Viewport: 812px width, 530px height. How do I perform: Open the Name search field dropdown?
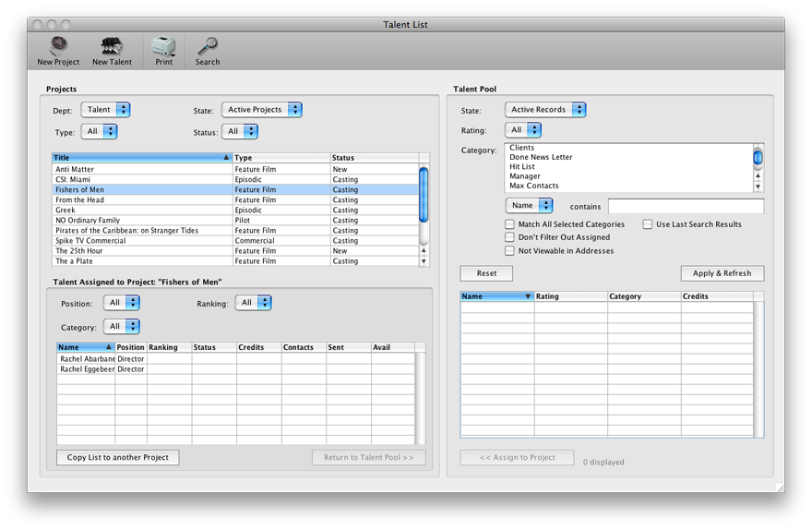[530, 206]
